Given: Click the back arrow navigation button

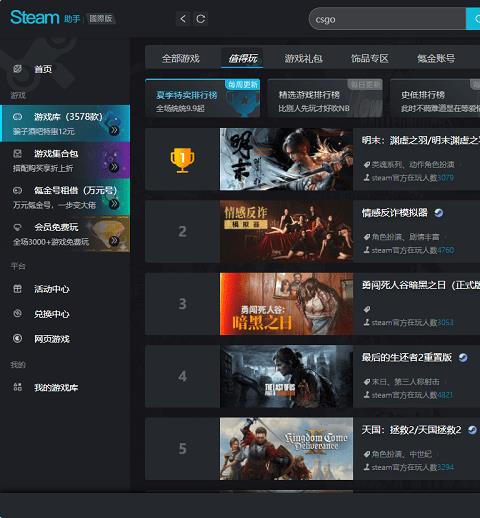Looking at the screenshot, I should 183,19.
